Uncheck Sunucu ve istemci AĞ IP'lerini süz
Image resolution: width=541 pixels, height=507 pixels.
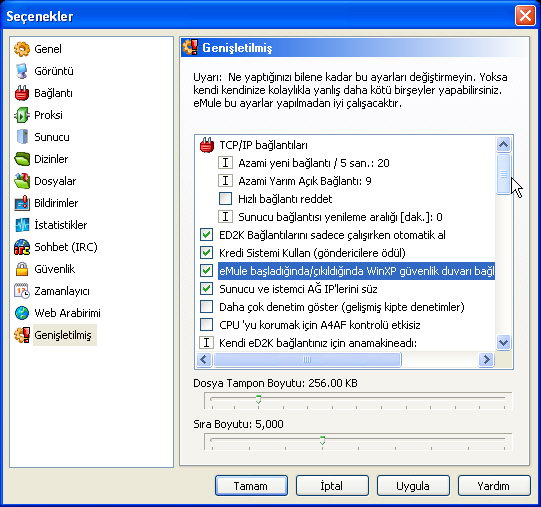coord(206,289)
